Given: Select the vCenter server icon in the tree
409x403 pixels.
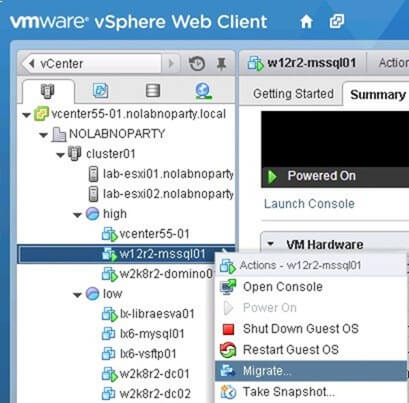Looking at the screenshot, I should pyautogui.click(x=41, y=114).
